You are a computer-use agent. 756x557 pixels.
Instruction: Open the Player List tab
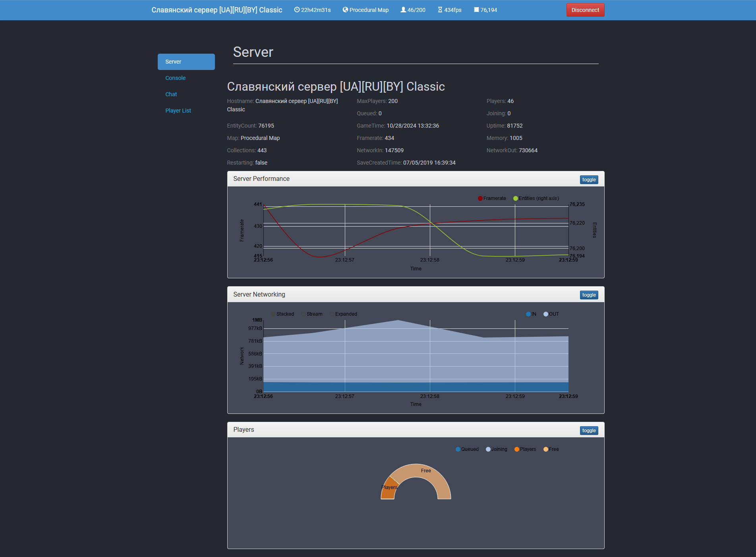pyautogui.click(x=178, y=111)
